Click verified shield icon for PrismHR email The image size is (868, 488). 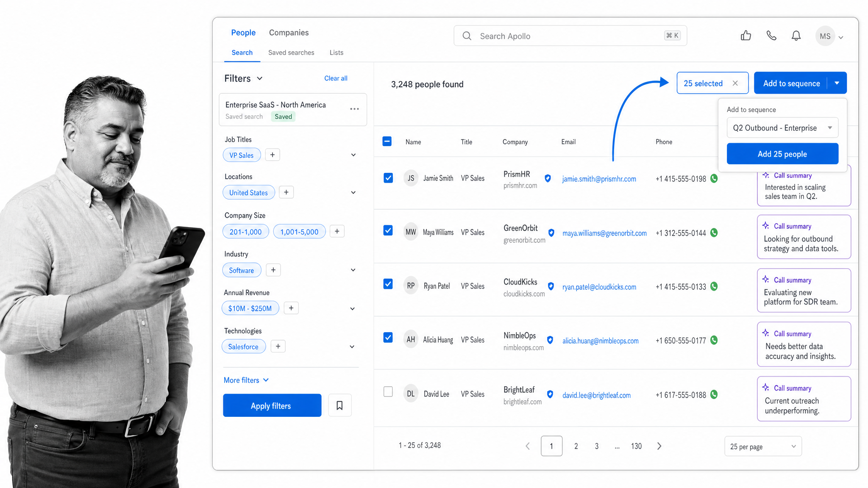click(x=548, y=178)
